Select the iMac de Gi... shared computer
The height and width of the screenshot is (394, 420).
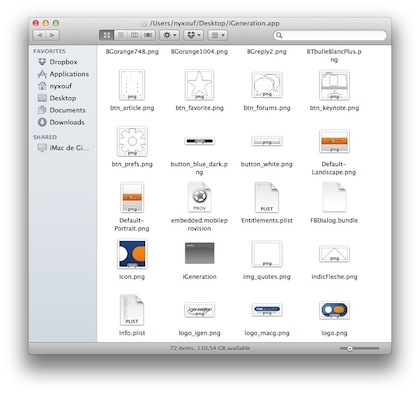63,148
